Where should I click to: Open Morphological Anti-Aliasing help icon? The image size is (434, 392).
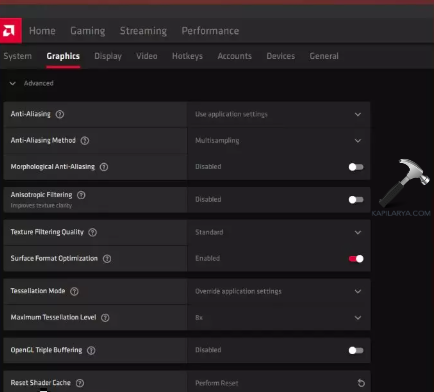104,167
